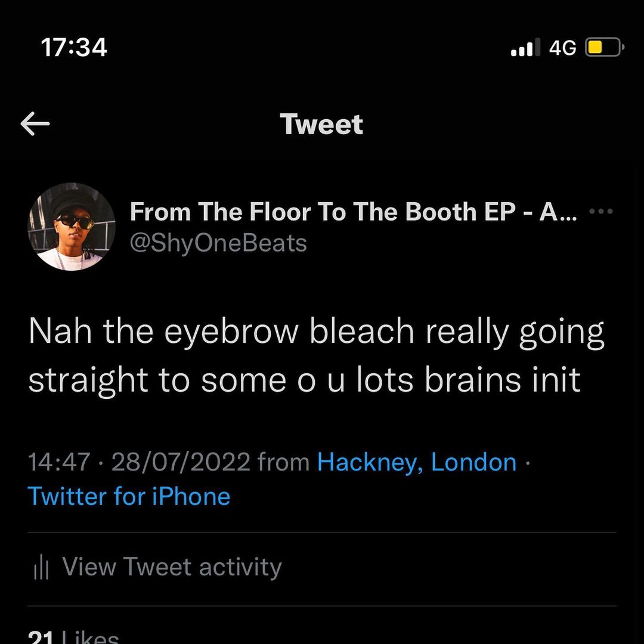Image resolution: width=644 pixels, height=644 pixels.
Task: Open the ShyOneBeats profile picture
Action: (72, 227)
